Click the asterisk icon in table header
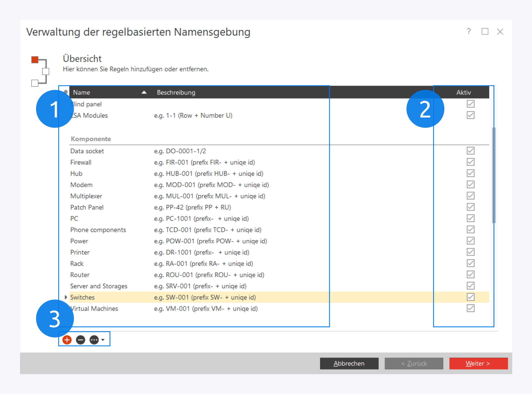Image resolution: width=532 pixels, height=394 pixels. click(x=66, y=92)
